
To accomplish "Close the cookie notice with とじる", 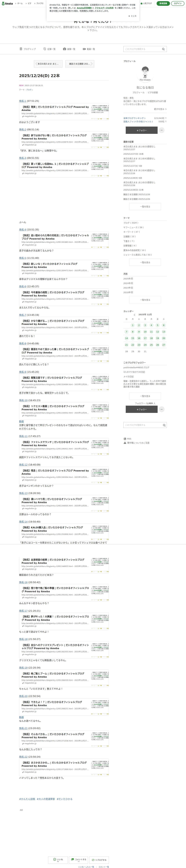I will coord(132,16).
